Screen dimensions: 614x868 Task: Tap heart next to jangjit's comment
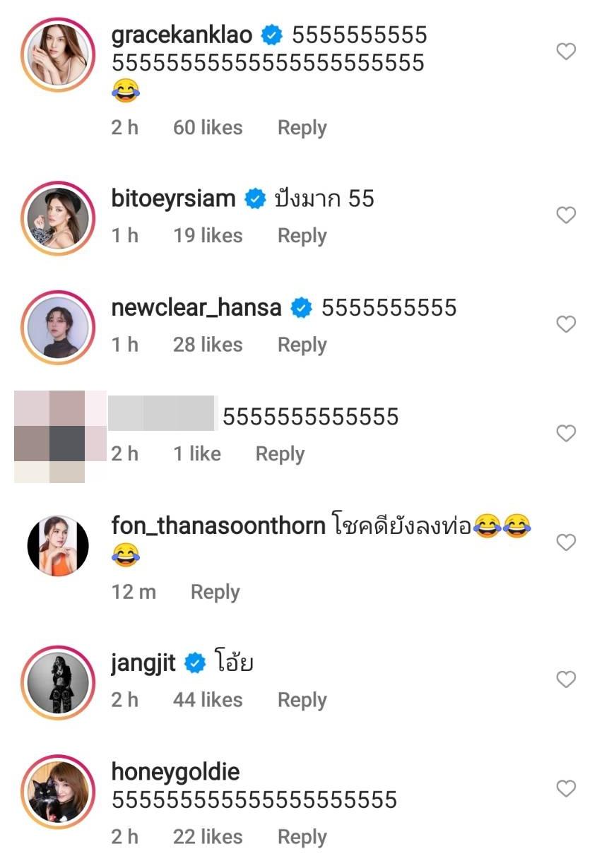[566, 679]
